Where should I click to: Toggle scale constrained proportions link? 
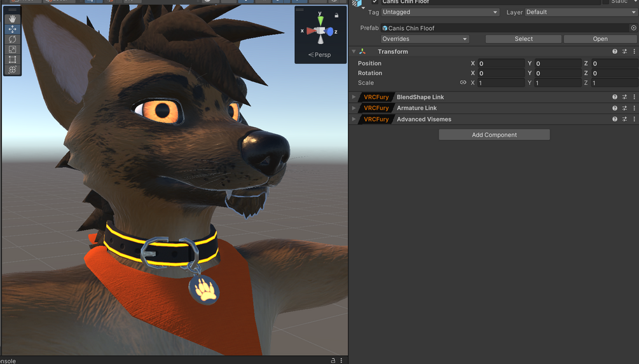coord(463,82)
